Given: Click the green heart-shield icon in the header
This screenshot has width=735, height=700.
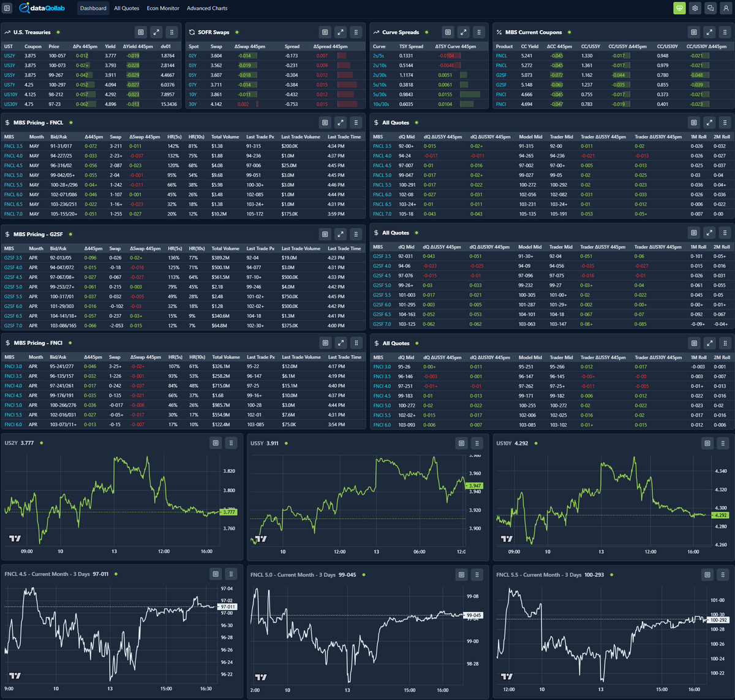Looking at the screenshot, I should 679,8.
